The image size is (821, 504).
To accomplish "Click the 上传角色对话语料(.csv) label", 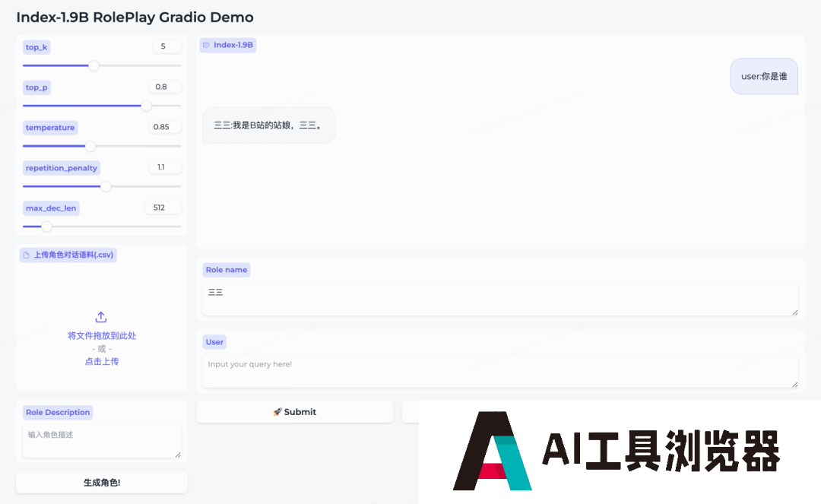I will (68, 255).
